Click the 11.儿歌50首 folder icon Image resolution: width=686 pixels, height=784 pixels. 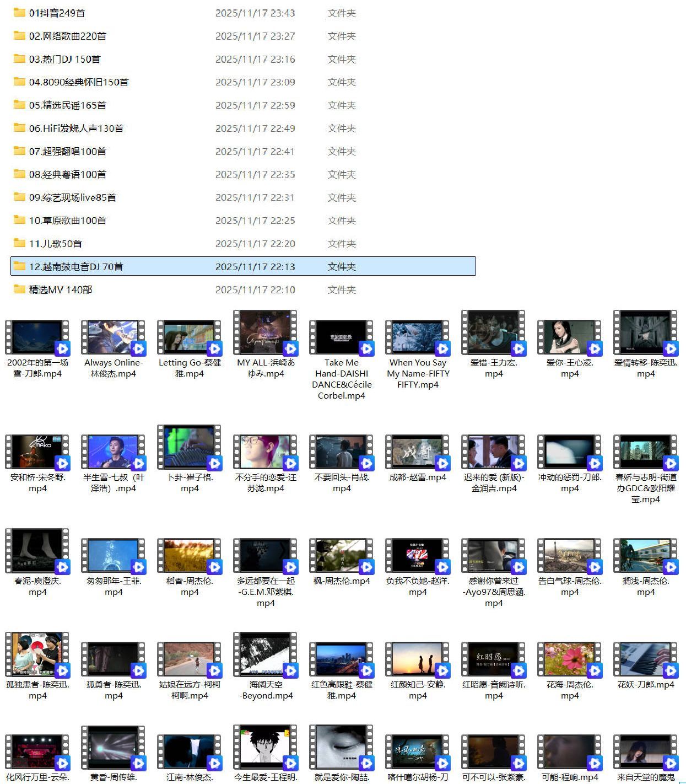(x=19, y=243)
